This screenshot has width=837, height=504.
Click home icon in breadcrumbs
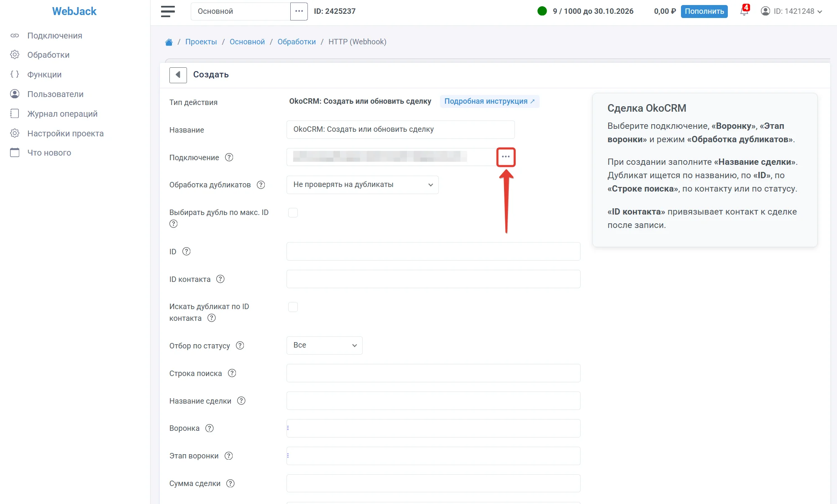(169, 42)
